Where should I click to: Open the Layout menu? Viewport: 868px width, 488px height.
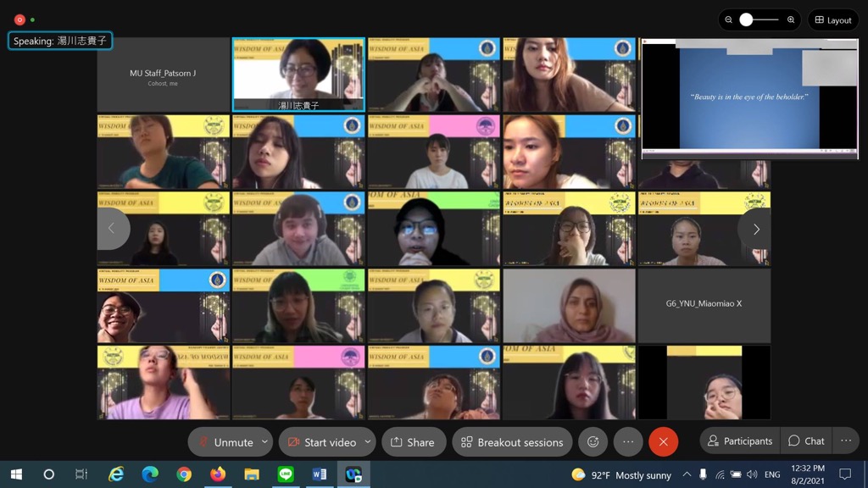click(x=832, y=20)
